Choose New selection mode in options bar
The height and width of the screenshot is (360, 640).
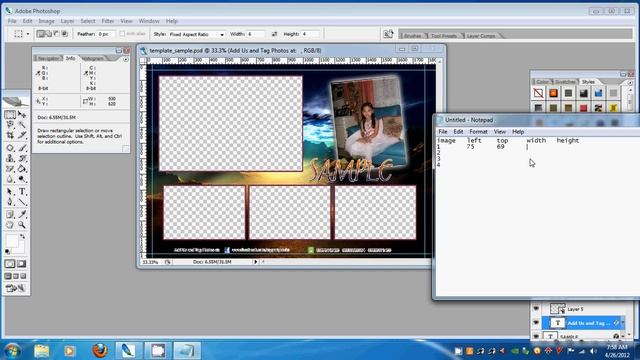pos(41,34)
